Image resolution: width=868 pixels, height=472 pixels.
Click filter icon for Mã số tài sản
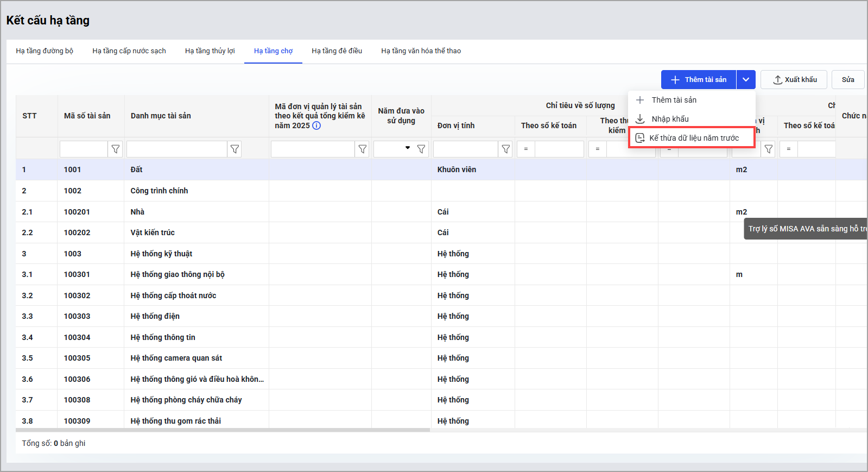[x=115, y=149]
